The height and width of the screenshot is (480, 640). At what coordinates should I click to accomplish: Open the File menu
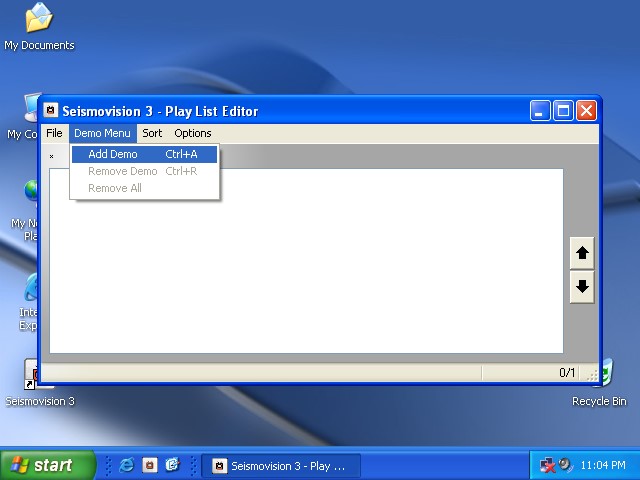(54, 133)
